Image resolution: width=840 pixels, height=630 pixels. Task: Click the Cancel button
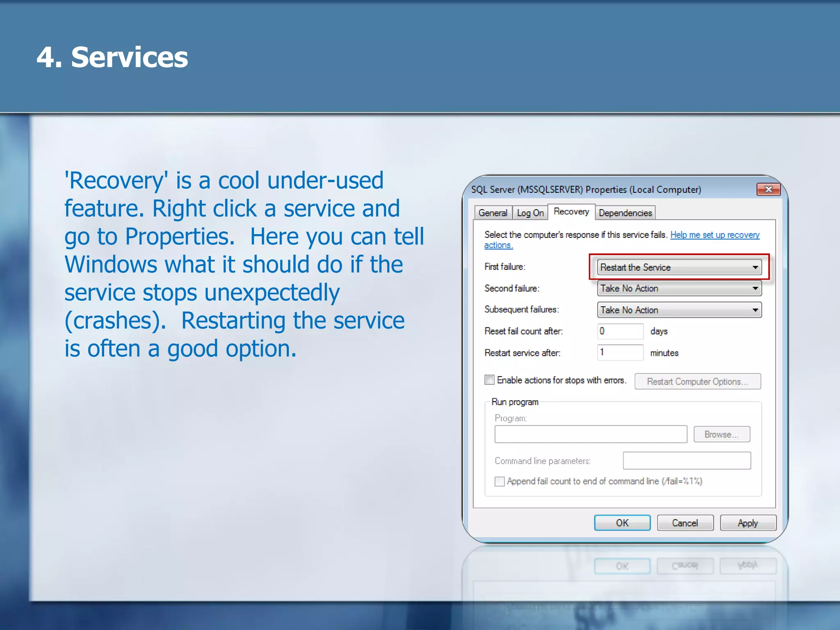click(x=685, y=523)
